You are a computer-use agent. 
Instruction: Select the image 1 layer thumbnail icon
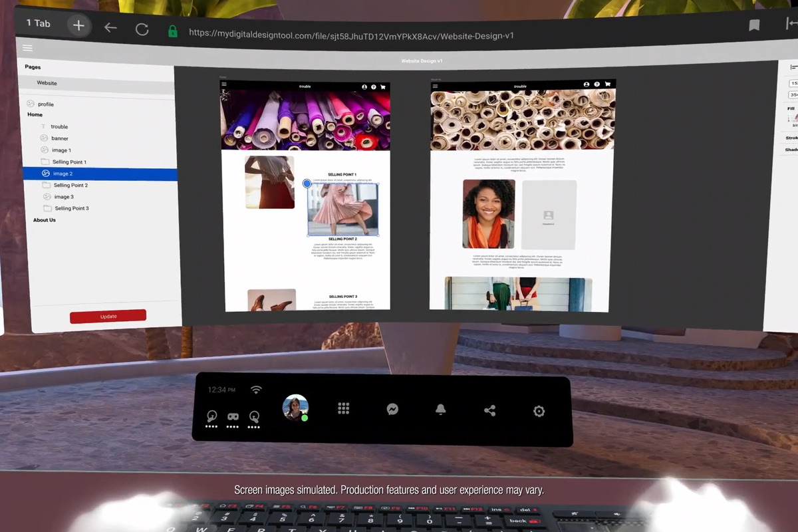click(45, 150)
